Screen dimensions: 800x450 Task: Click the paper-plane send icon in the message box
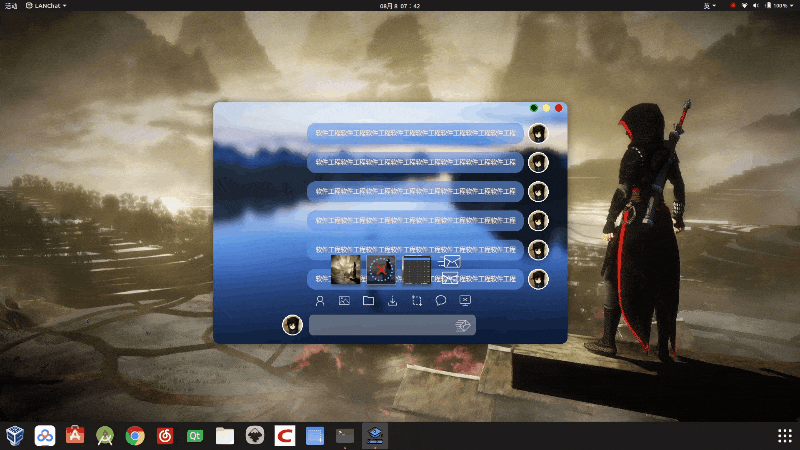pos(462,325)
